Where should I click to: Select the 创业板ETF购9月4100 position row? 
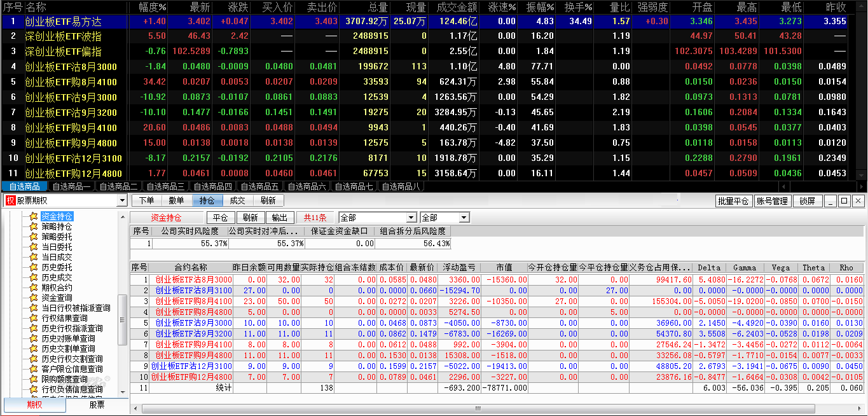pyautogui.click(x=497, y=343)
